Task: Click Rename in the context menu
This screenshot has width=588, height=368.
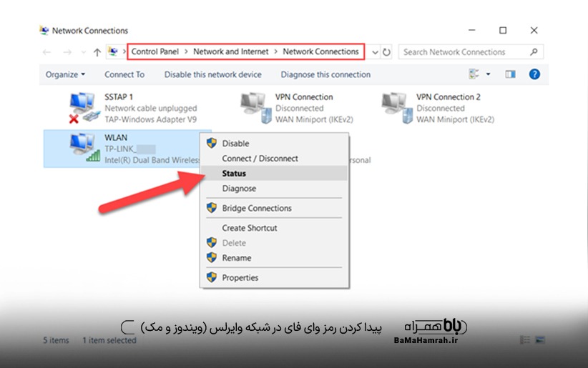Action: click(274, 258)
